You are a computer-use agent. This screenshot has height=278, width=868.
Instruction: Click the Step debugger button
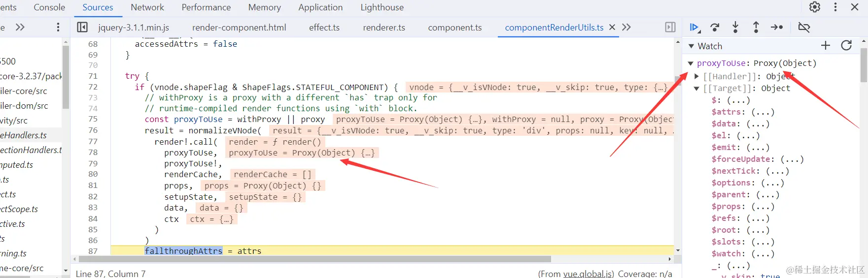[777, 28]
